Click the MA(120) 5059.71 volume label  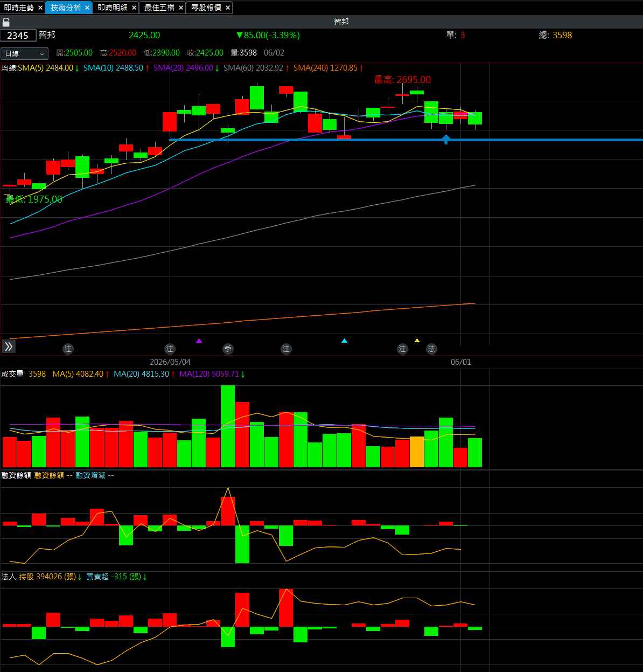(x=212, y=374)
